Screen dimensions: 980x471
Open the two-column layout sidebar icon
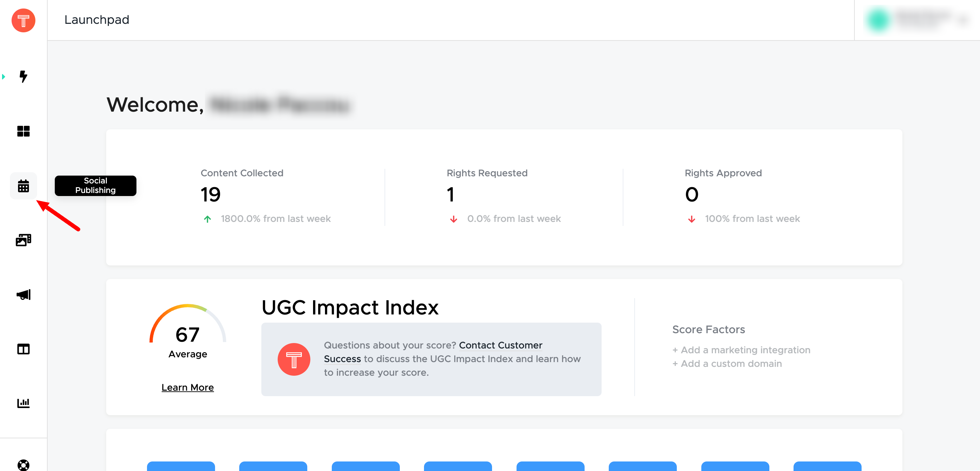tap(23, 349)
